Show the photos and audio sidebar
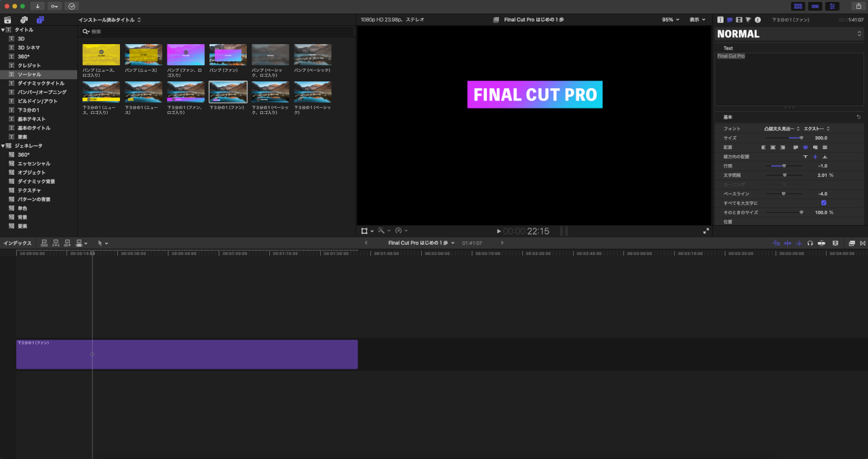 point(24,20)
